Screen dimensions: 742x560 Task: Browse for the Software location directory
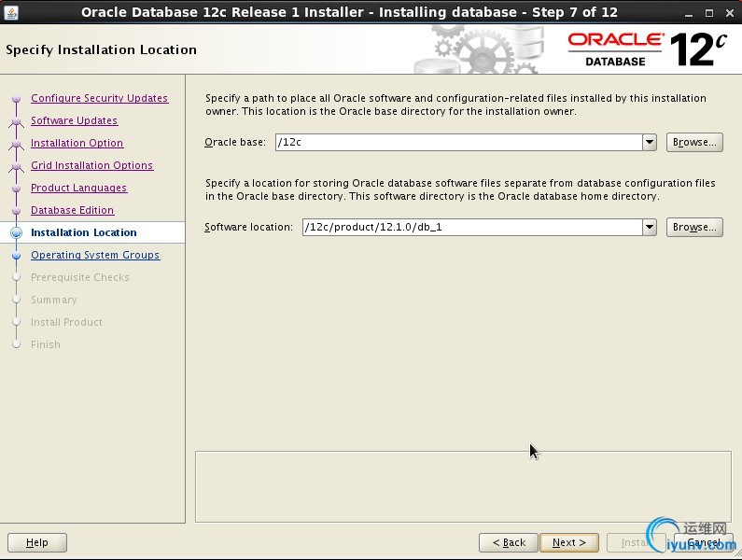pyautogui.click(x=694, y=227)
